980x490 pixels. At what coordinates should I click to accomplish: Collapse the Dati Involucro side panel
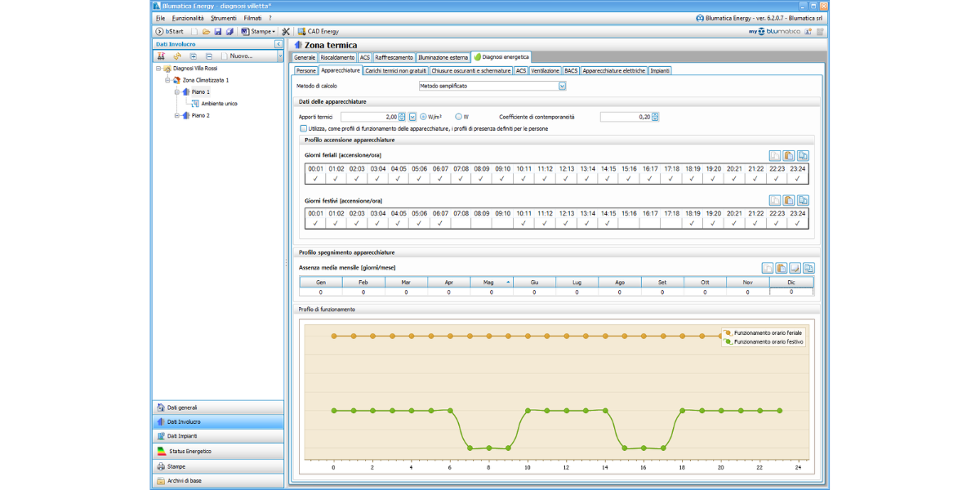point(278,44)
